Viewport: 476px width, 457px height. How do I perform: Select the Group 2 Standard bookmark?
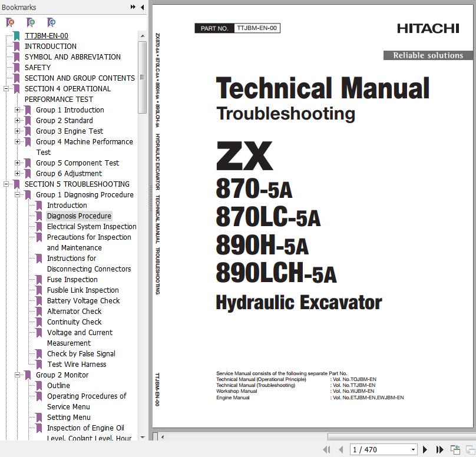tap(64, 121)
